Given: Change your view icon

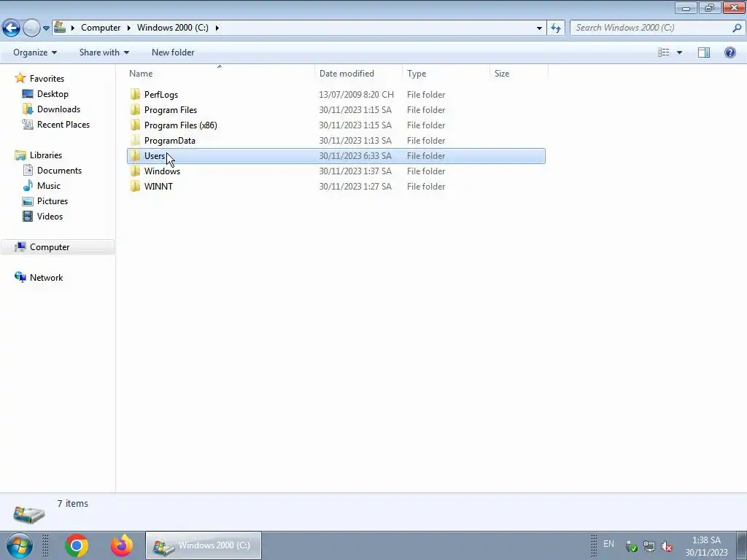Looking at the screenshot, I should [663, 52].
